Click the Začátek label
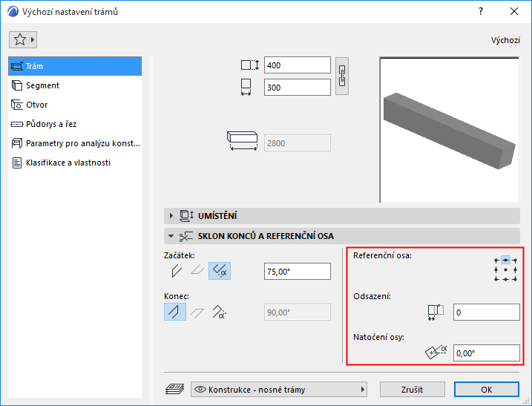The height and width of the screenshot is (406, 532). (179, 255)
